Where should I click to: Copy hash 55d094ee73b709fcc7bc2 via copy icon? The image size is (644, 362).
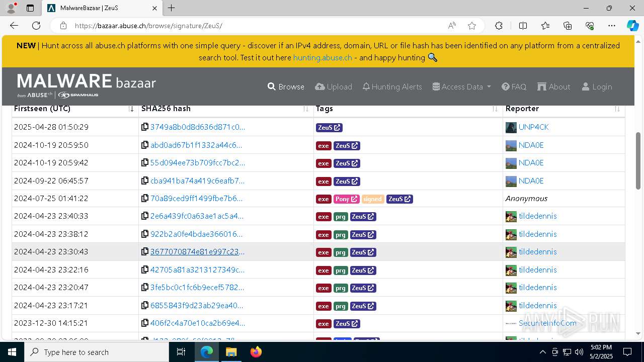pos(145,163)
